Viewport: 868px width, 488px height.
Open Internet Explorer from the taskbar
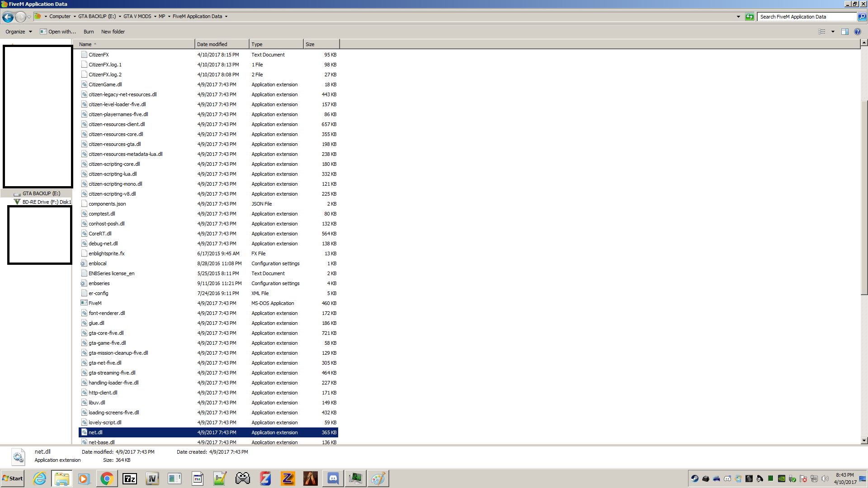(x=39, y=479)
